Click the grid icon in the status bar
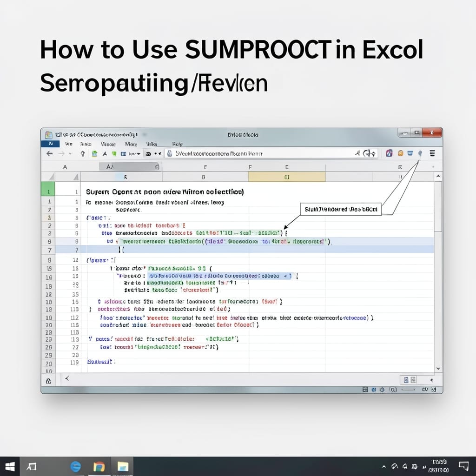The height and width of the screenshot is (476, 476). point(365,390)
